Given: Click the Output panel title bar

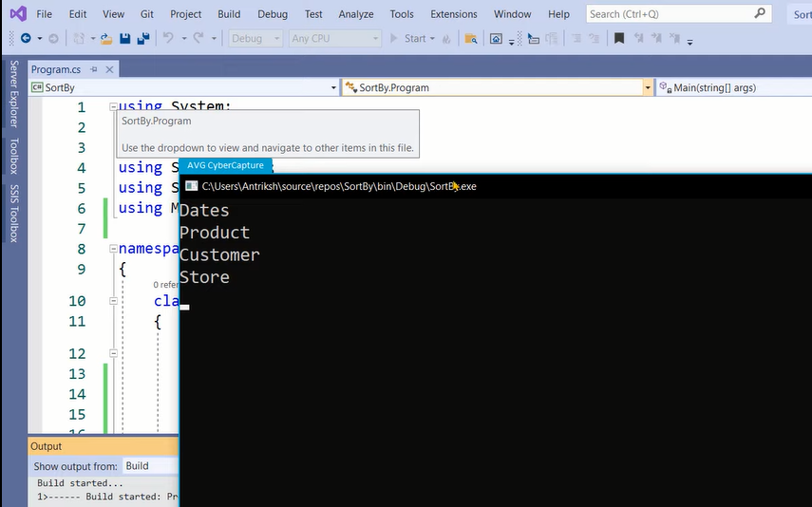Looking at the screenshot, I should tap(104, 446).
